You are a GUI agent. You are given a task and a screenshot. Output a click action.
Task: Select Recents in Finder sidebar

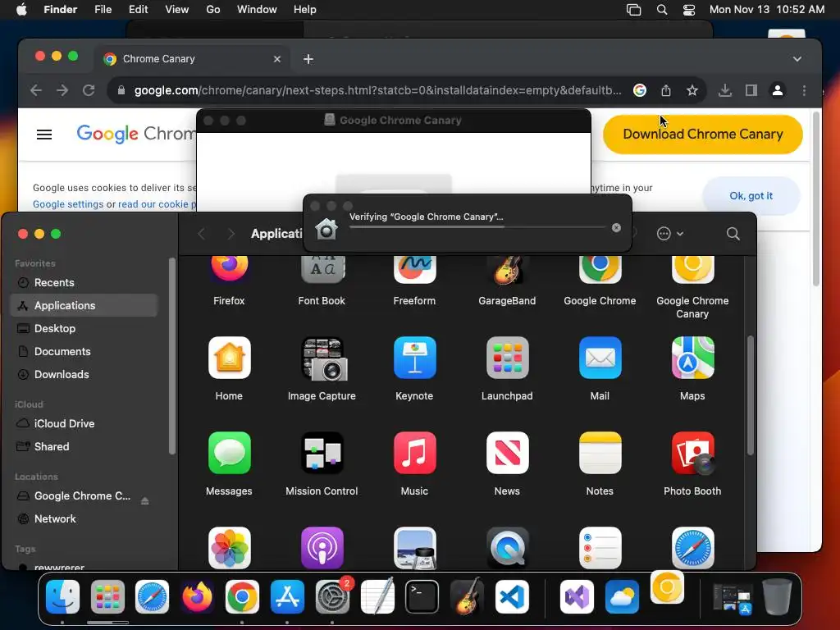(84, 282)
